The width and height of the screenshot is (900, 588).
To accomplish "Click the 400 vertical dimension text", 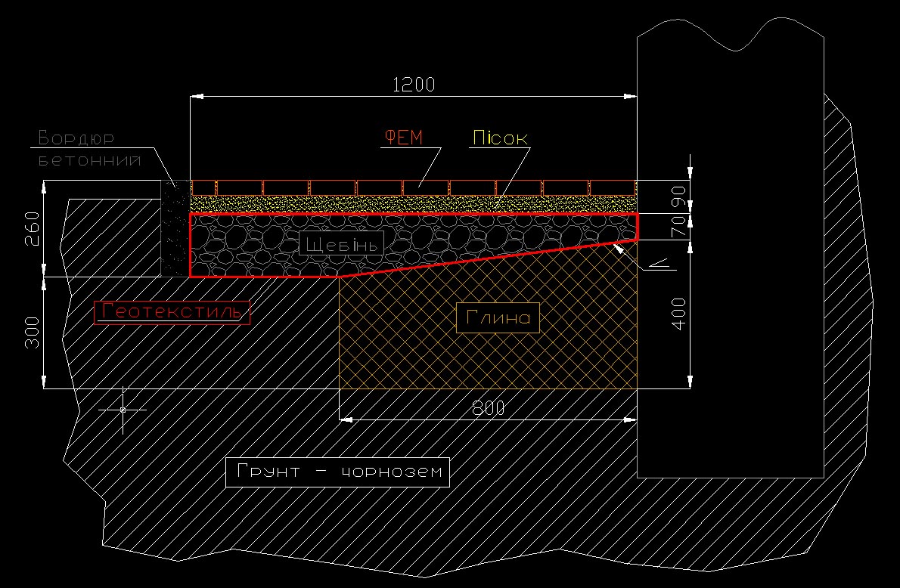I will (x=678, y=314).
